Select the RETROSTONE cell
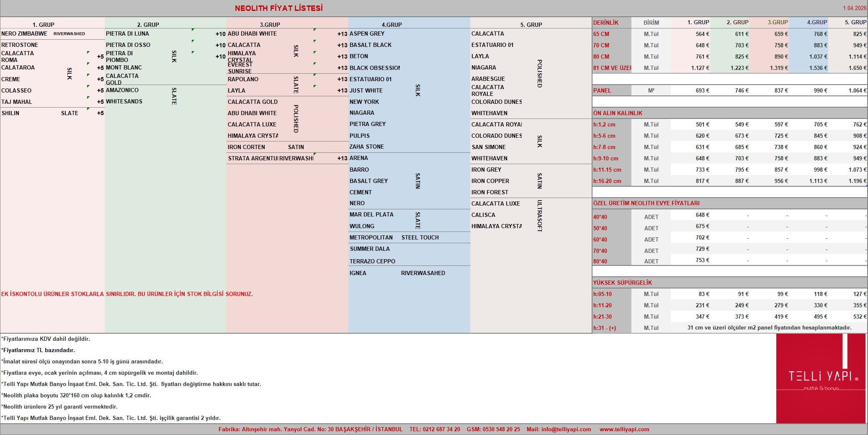The height and width of the screenshot is (435, 868). tap(20, 45)
